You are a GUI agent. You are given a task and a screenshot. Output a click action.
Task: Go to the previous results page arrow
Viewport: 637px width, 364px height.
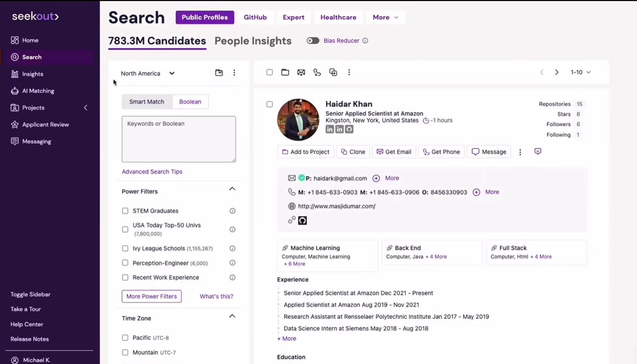tap(542, 72)
